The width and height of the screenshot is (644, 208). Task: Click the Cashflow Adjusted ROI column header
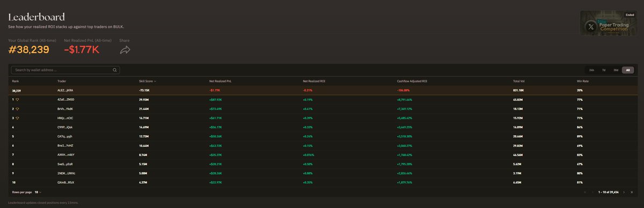tap(412, 81)
